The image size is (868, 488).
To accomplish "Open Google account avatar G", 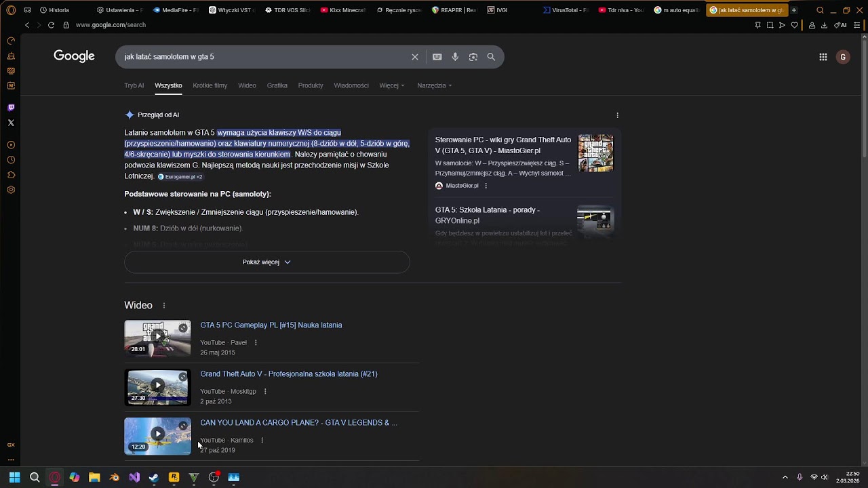I will tap(843, 57).
